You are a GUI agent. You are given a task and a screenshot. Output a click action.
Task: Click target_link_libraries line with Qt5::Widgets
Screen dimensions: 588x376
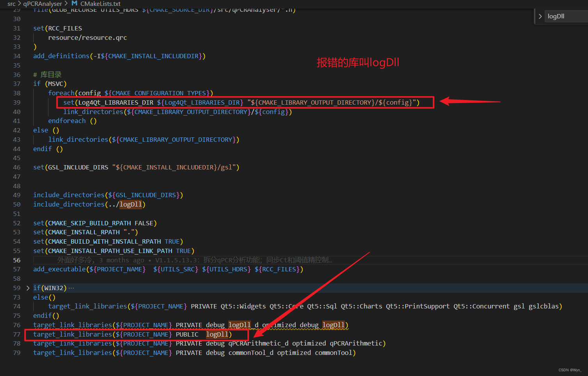[305, 306]
